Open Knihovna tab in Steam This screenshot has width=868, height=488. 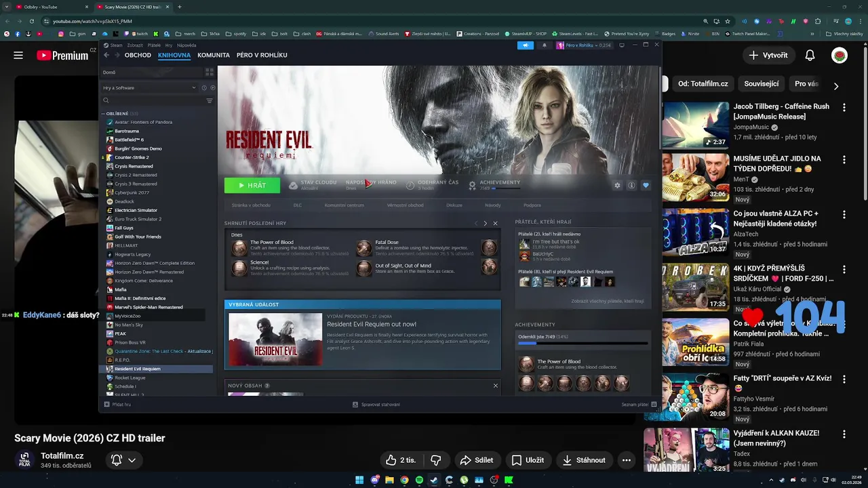(174, 55)
